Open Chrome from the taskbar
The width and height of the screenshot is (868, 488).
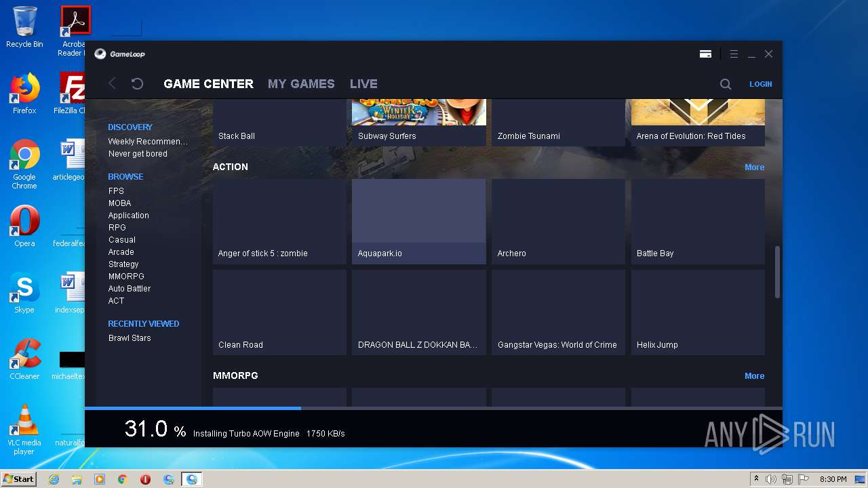click(123, 479)
